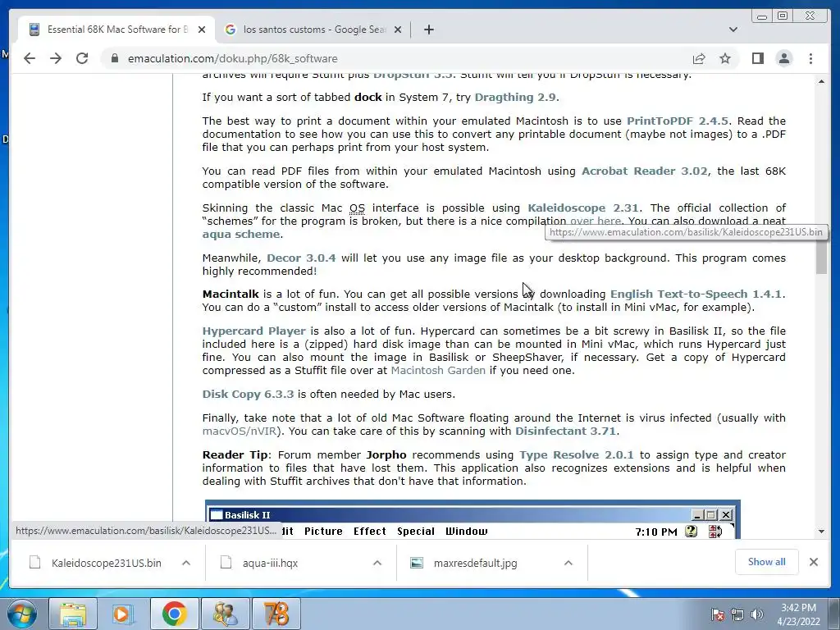Close the Essential 68K Mac Software tab
This screenshot has height=630, width=840.
[x=202, y=30]
